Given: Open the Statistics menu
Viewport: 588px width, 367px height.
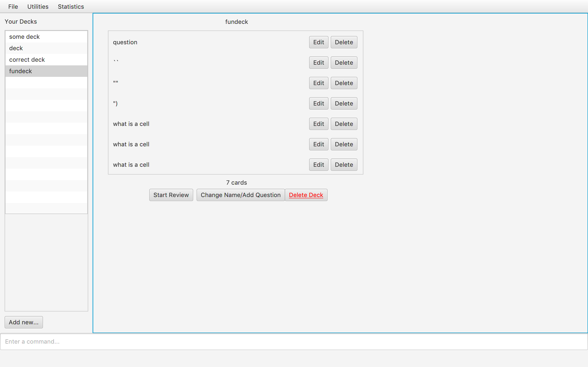Looking at the screenshot, I should (x=71, y=7).
